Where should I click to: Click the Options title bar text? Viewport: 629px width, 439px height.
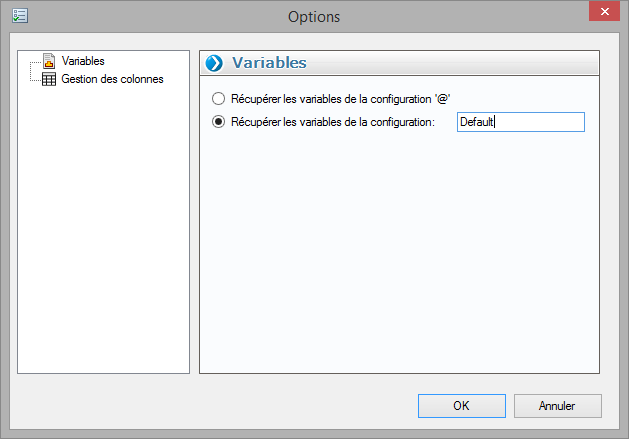point(314,16)
